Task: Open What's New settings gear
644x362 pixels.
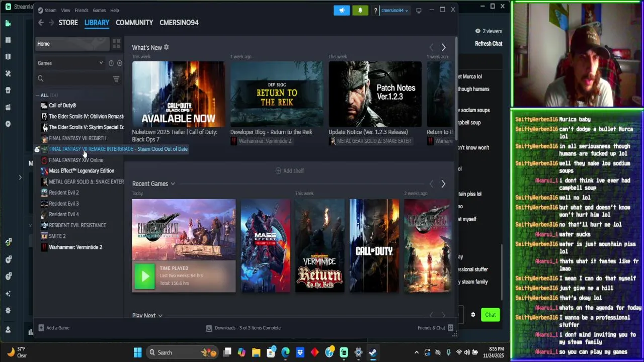Action: pyautogui.click(x=166, y=47)
